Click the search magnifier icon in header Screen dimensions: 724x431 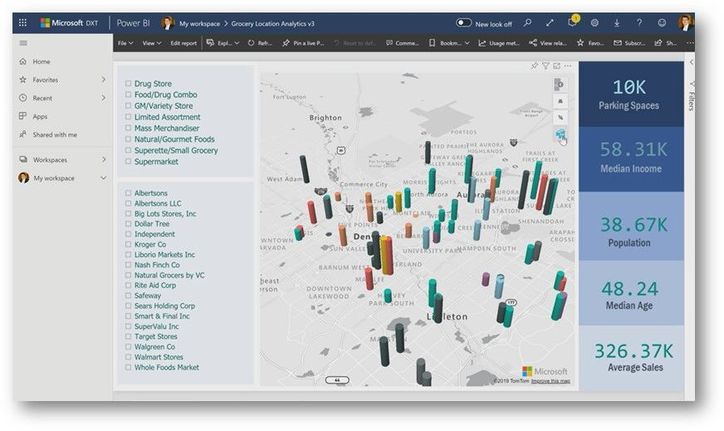(x=527, y=23)
